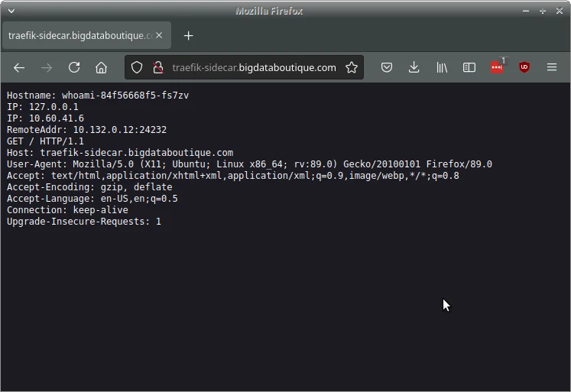Image resolution: width=571 pixels, height=392 pixels.
Task: Open the Library history and bookmarks
Action: (x=442, y=67)
